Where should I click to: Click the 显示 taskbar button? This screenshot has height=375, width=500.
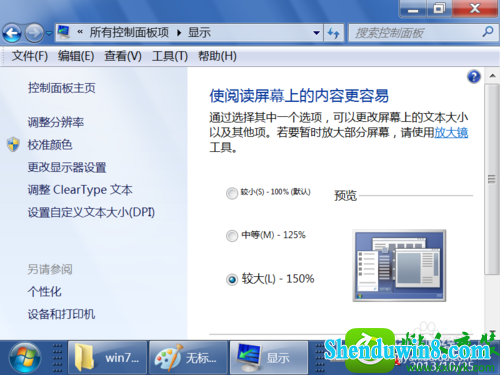point(269,358)
